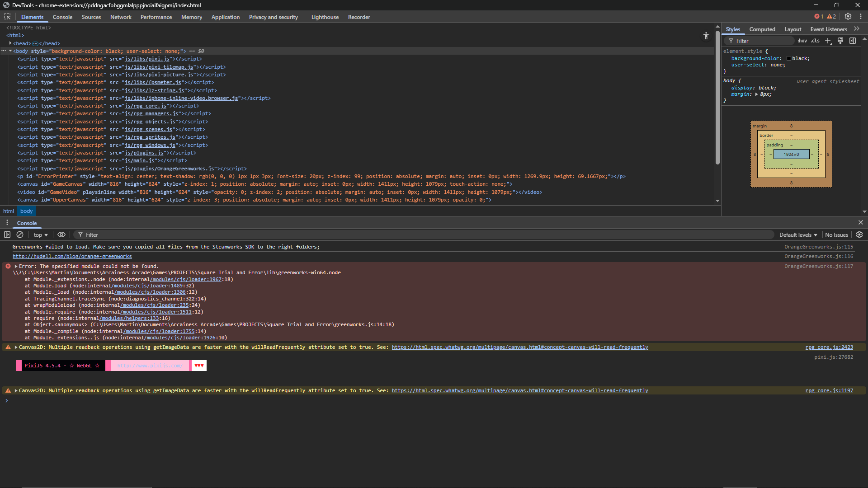Toggle computed styles sidebar icon
Screen dimensions: 868x488
(x=853, y=41)
